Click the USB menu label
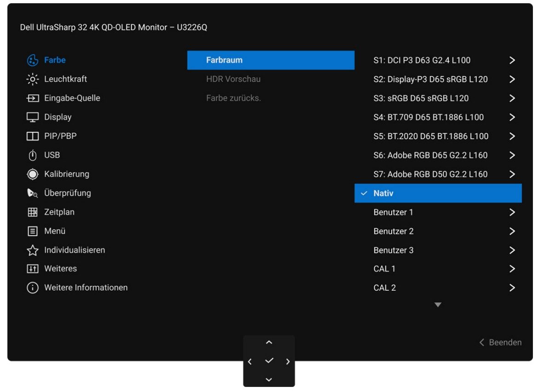This screenshot has width=538, height=392. tap(52, 155)
